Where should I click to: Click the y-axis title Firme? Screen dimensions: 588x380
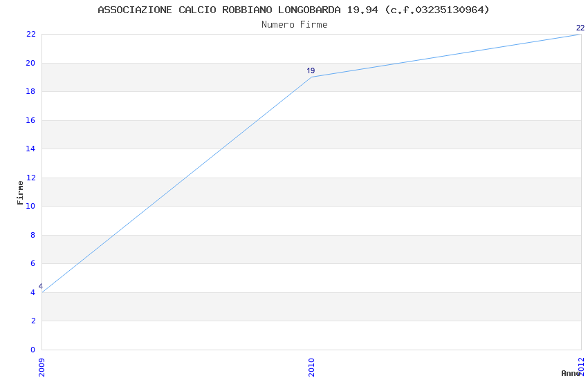20,193
